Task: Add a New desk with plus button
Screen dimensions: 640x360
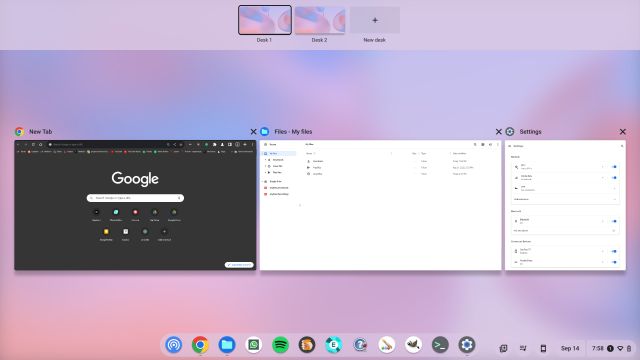Action: point(375,20)
